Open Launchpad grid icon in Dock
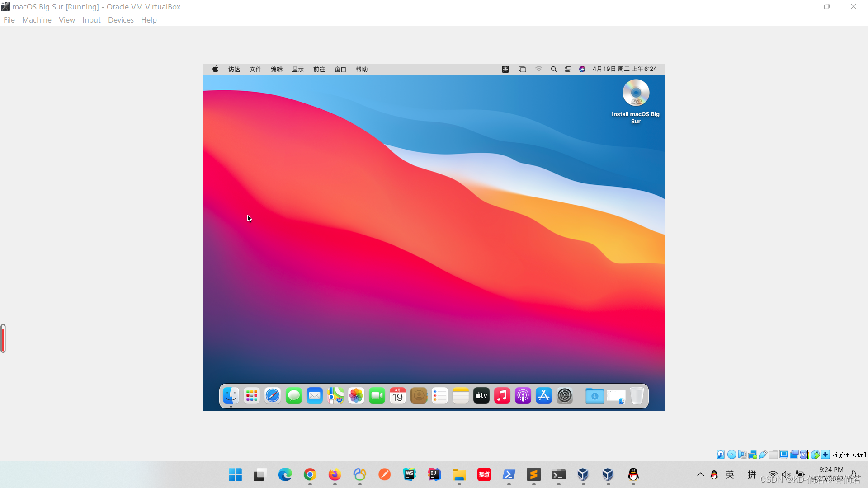 point(251,396)
